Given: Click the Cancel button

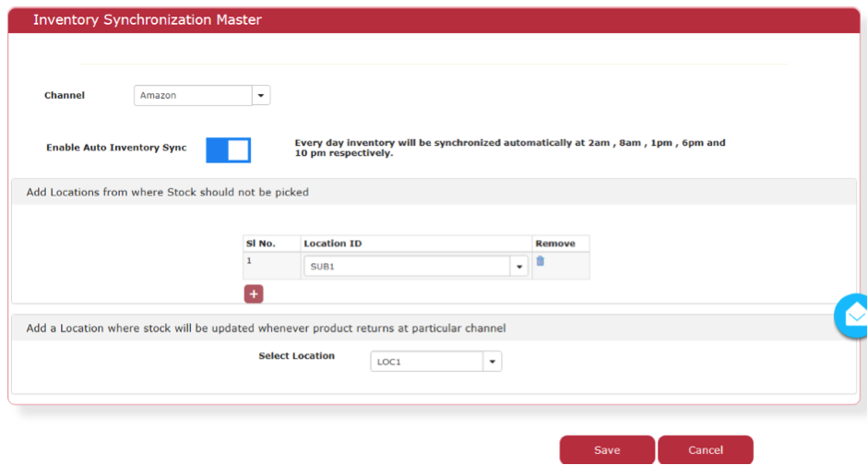Looking at the screenshot, I should point(706,450).
